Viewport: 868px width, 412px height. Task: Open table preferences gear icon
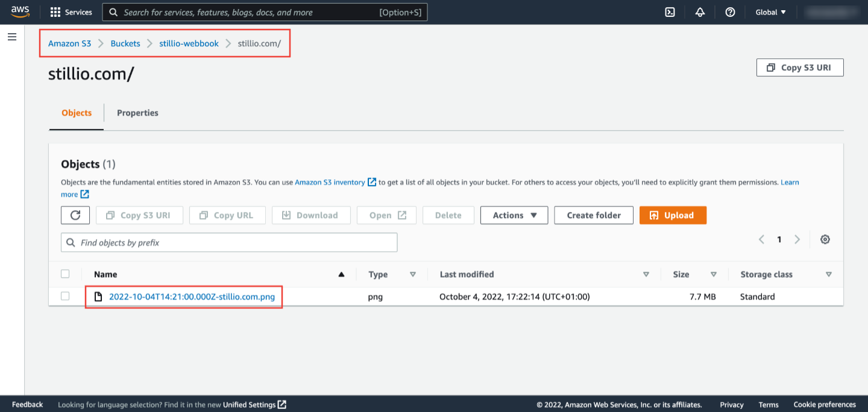click(825, 239)
